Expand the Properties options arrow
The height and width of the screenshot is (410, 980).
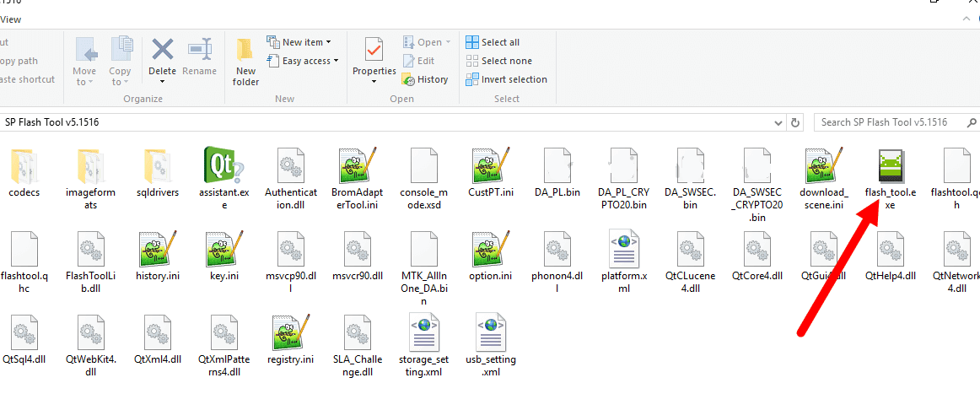(374, 82)
